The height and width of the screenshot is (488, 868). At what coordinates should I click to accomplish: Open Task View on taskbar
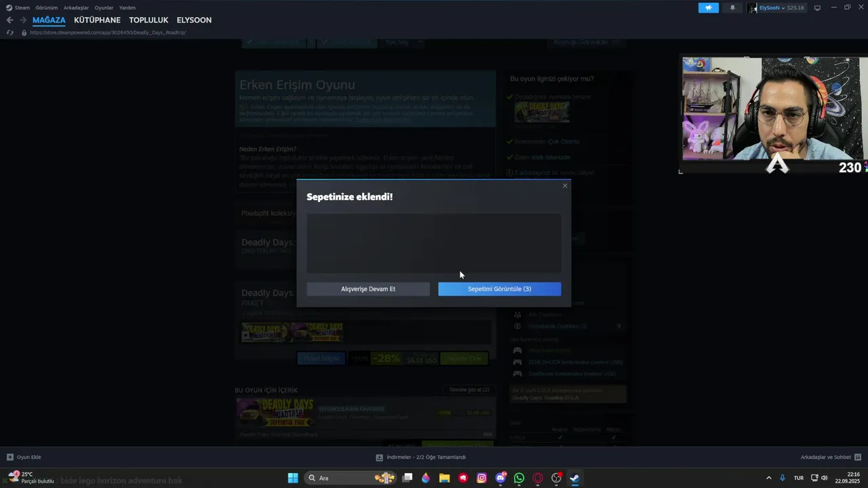(x=408, y=478)
